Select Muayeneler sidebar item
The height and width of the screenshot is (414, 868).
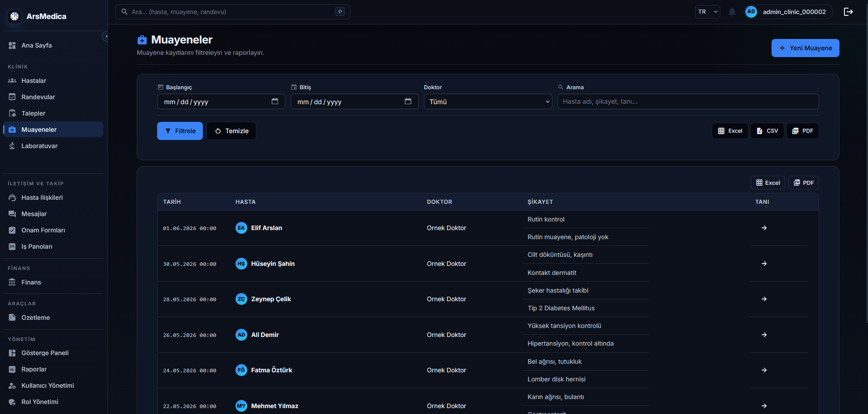coord(53,130)
